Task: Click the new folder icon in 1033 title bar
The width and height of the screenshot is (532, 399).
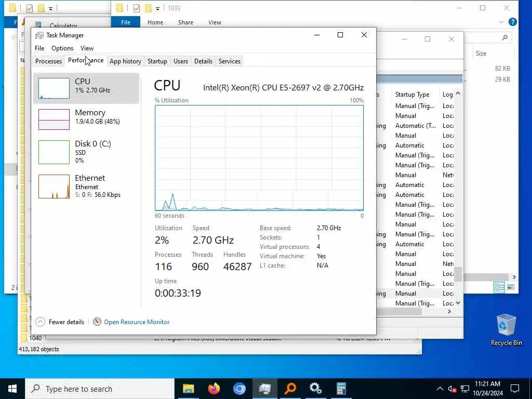Action: pyautogui.click(x=148, y=8)
